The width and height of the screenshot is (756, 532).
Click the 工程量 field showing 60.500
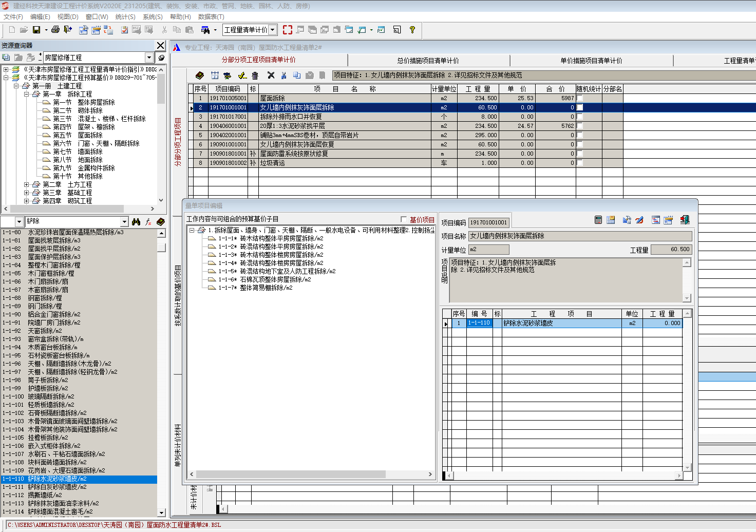tap(671, 250)
